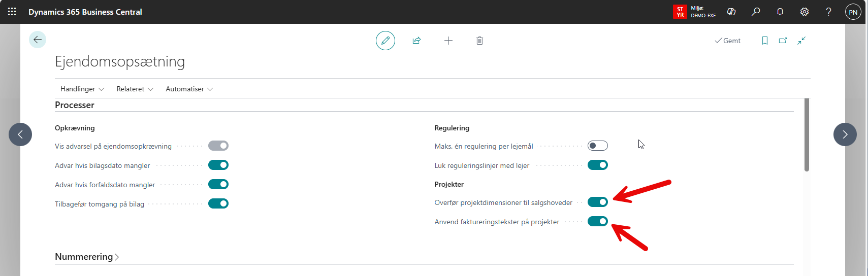The height and width of the screenshot is (276, 868).
Task: Click the plus icon to create new
Action: click(448, 41)
